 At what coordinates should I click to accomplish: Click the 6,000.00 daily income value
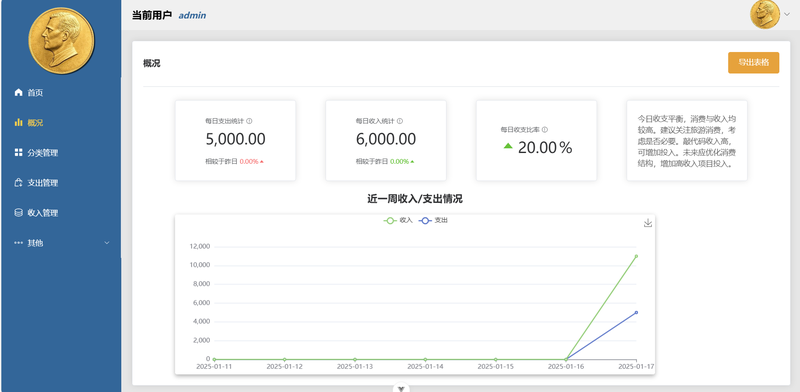point(386,139)
